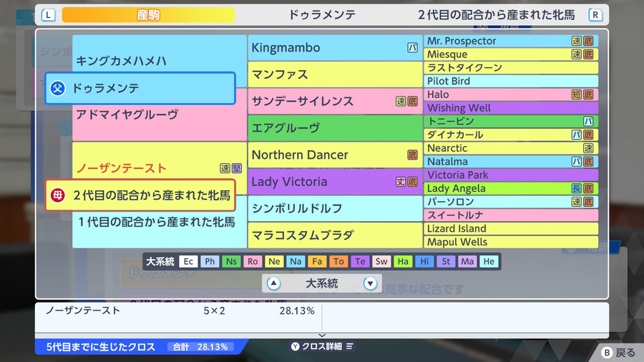Click the 合計 28.13% total label

[200, 347]
